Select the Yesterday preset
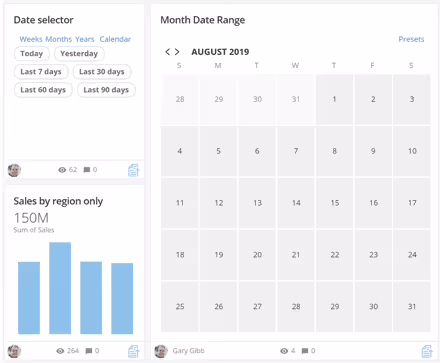This screenshot has width=440, height=363. click(79, 54)
